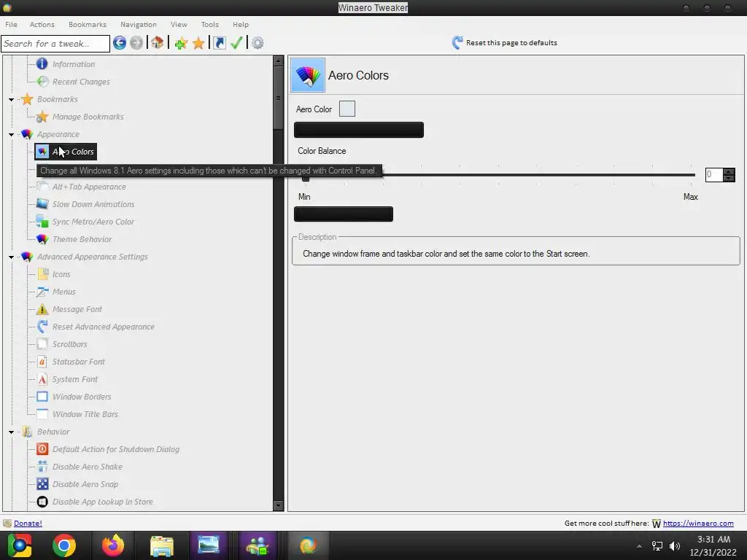Click the System Font letter icon
Viewport: 747px width, 560px height.
click(42, 379)
